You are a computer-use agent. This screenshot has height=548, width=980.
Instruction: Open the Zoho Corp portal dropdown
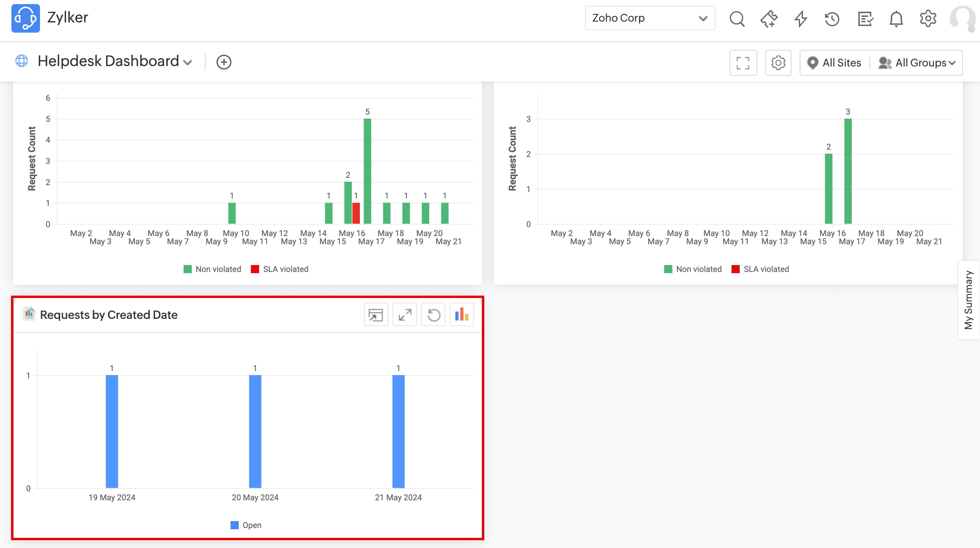(x=650, y=18)
